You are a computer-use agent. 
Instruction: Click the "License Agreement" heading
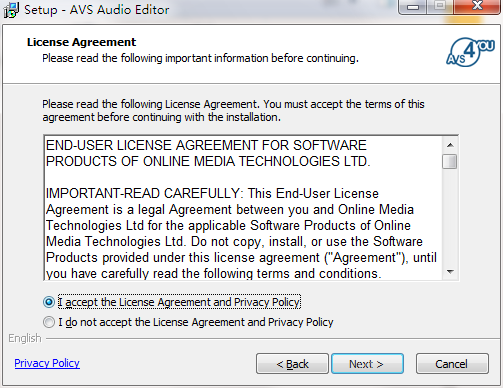click(x=81, y=42)
